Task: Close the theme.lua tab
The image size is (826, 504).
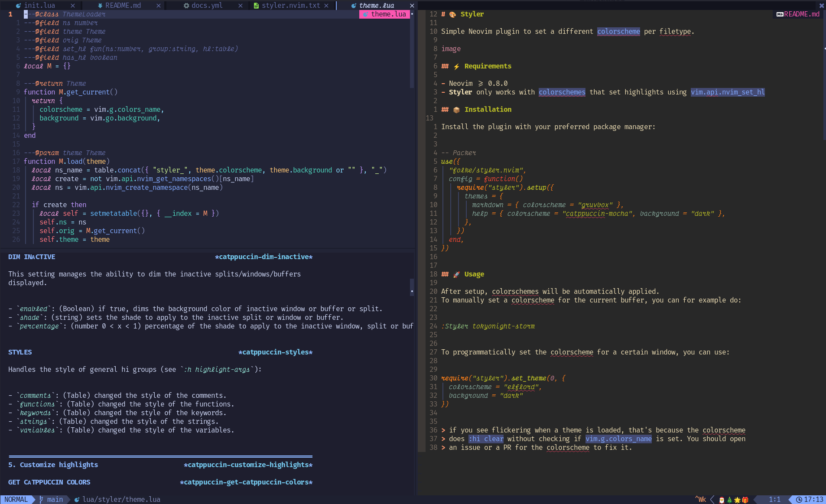Action: [412, 6]
